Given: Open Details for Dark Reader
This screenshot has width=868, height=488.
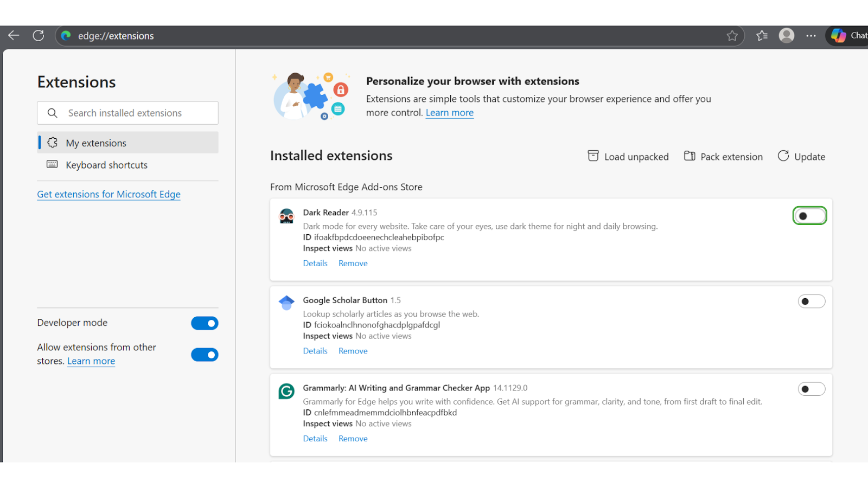Looking at the screenshot, I should coord(315,264).
